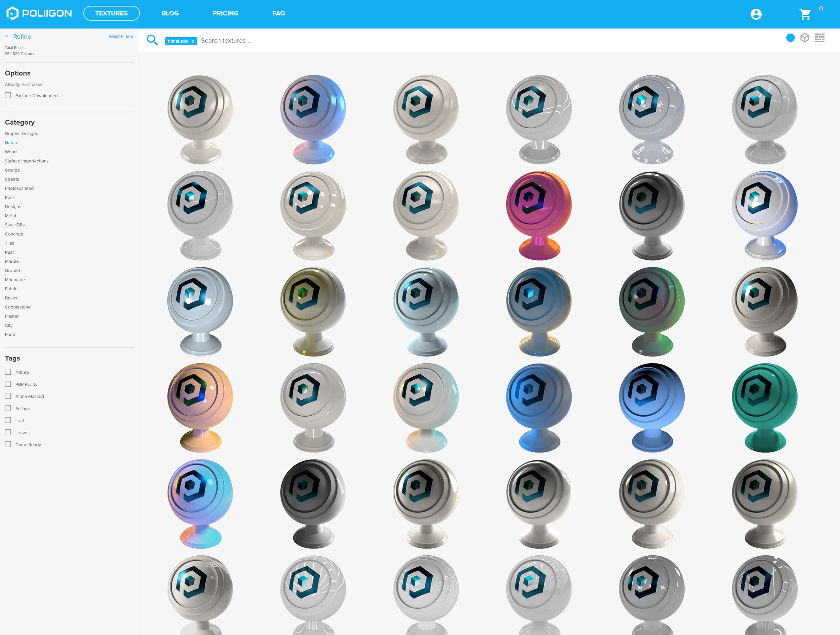This screenshot has width=840, height=635.
Task: Open the shopping cart icon
Action: 805,14
